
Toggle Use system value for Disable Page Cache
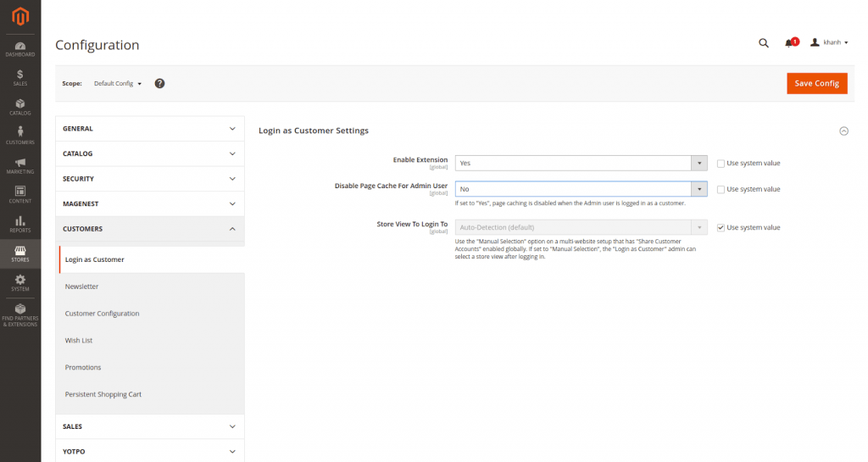[721, 189]
